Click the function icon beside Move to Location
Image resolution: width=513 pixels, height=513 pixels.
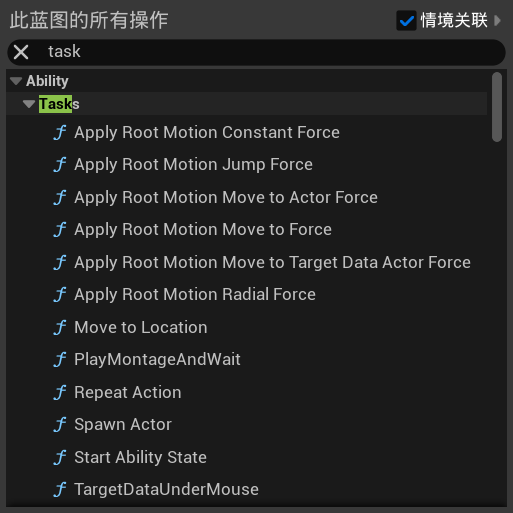point(60,328)
